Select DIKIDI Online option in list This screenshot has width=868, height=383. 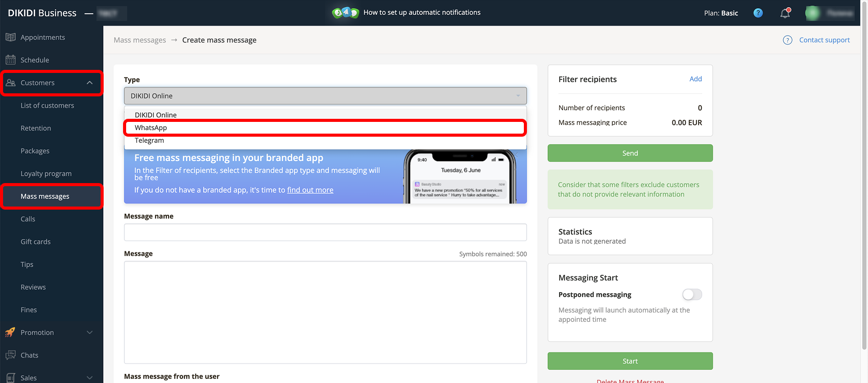[x=325, y=115]
